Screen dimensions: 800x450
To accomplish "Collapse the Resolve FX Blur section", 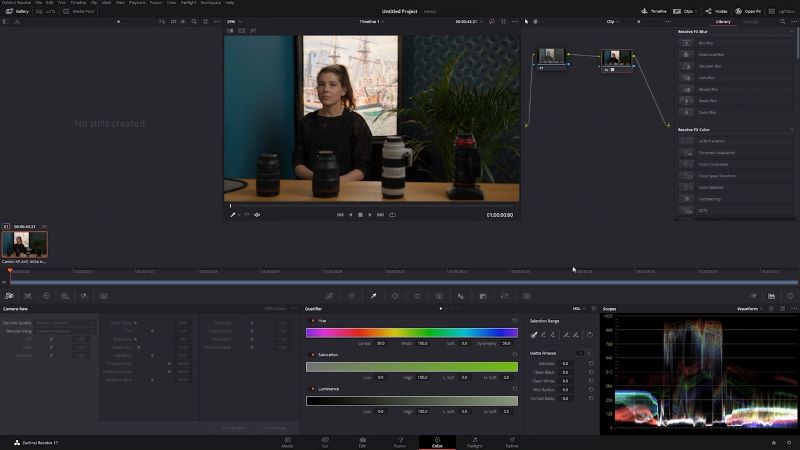I will click(x=792, y=31).
